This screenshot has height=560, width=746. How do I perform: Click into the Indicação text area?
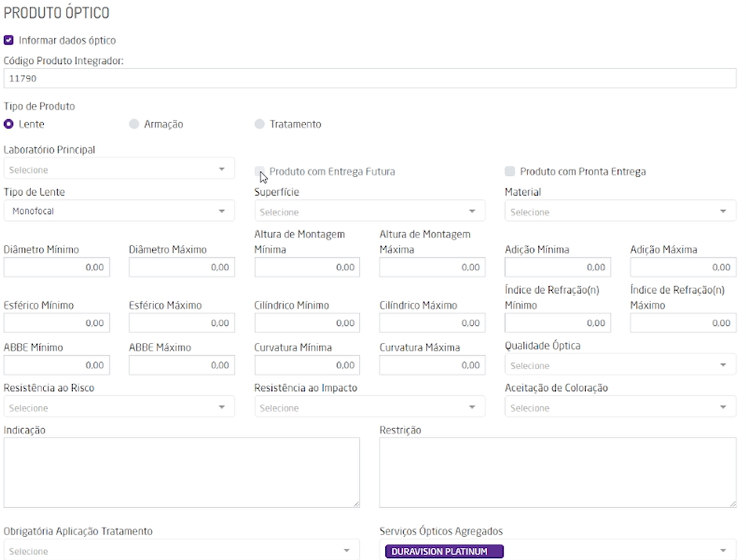tap(182, 472)
